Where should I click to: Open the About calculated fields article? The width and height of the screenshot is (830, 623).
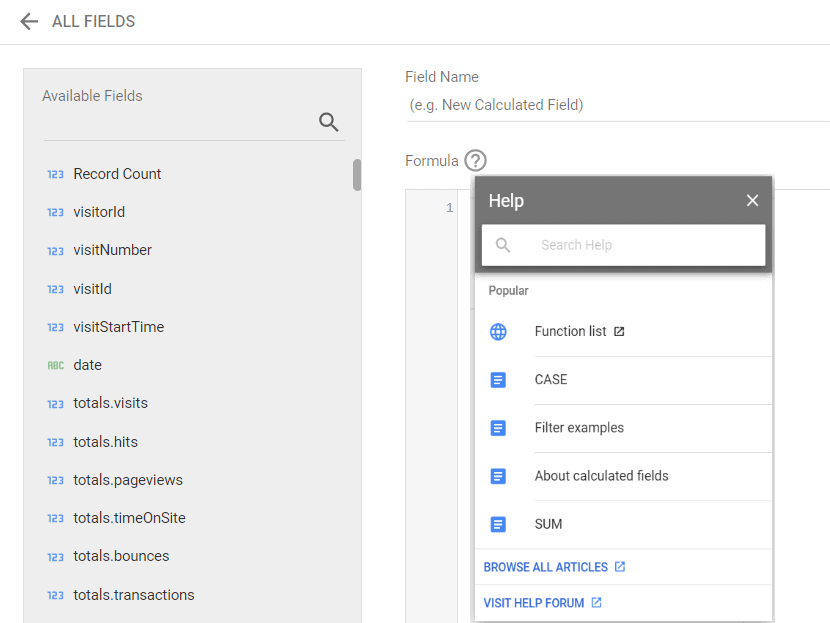pos(601,476)
